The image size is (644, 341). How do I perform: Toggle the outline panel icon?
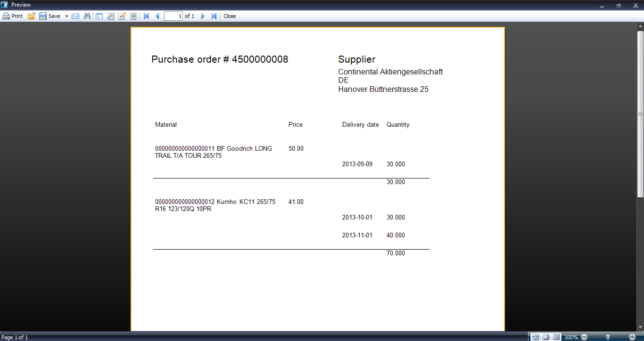coord(99,16)
